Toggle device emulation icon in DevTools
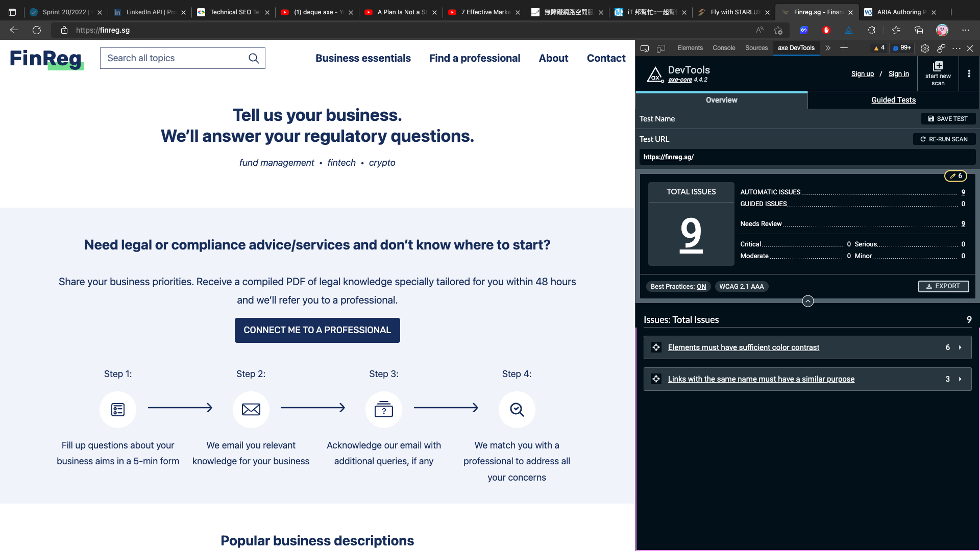Image resolution: width=980 pixels, height=551 pixels. (x=661, y=48)
